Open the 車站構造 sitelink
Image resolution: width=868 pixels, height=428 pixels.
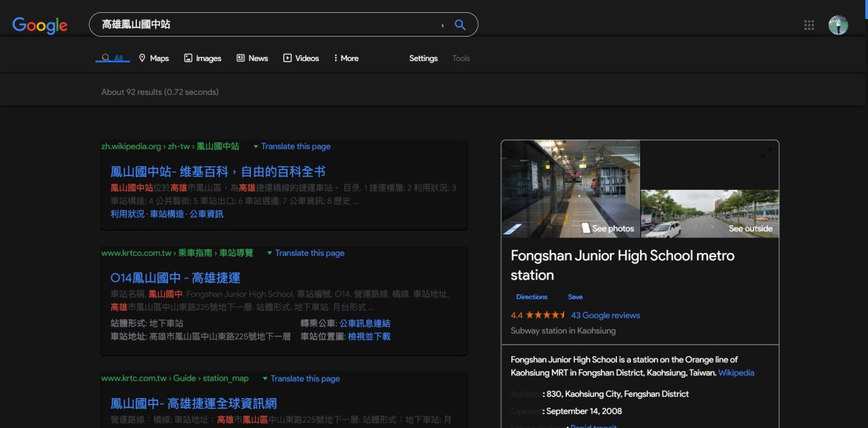pos(167,214)
